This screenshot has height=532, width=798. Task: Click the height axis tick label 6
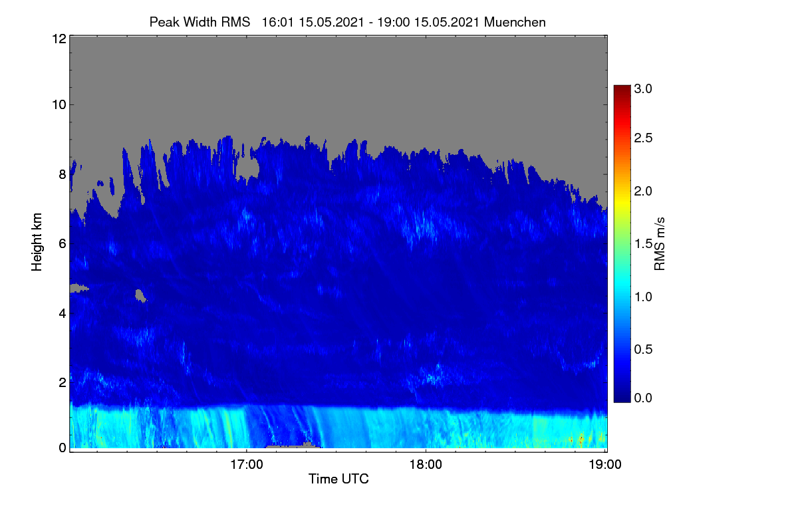tap(62, 244)
